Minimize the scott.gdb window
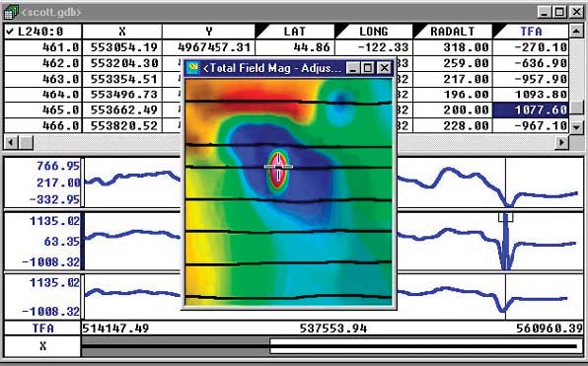This screenshot has height=366, width=588. click(545, 12)
